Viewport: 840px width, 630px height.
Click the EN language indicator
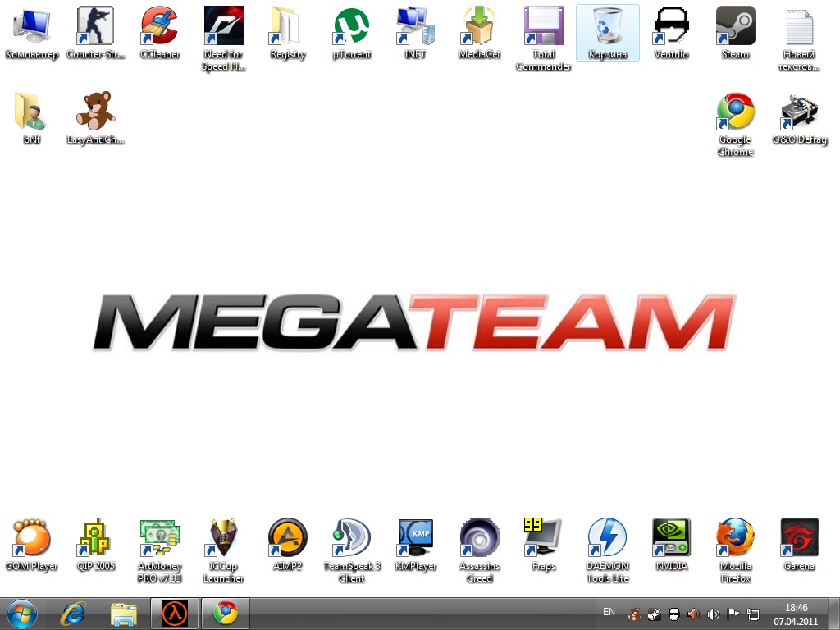click(609, 612)
